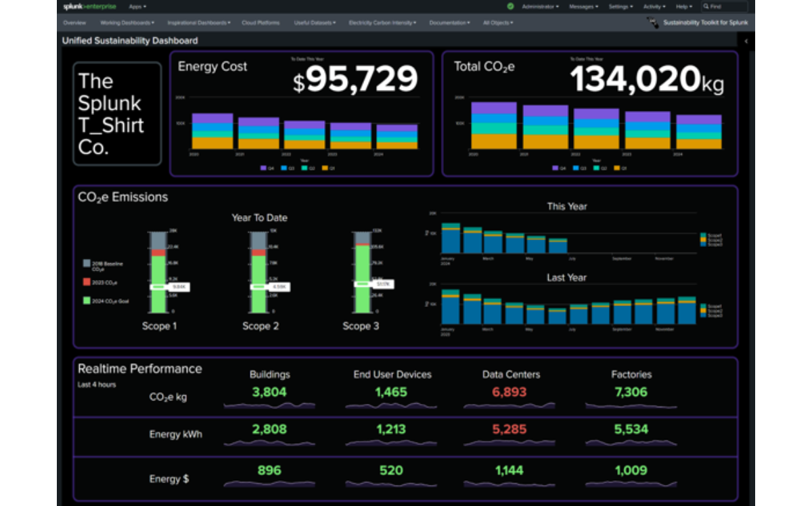The width and height of the screenshot is (812, 506).
Task: Click the January bar in Last Year chart
Action: 451,307
